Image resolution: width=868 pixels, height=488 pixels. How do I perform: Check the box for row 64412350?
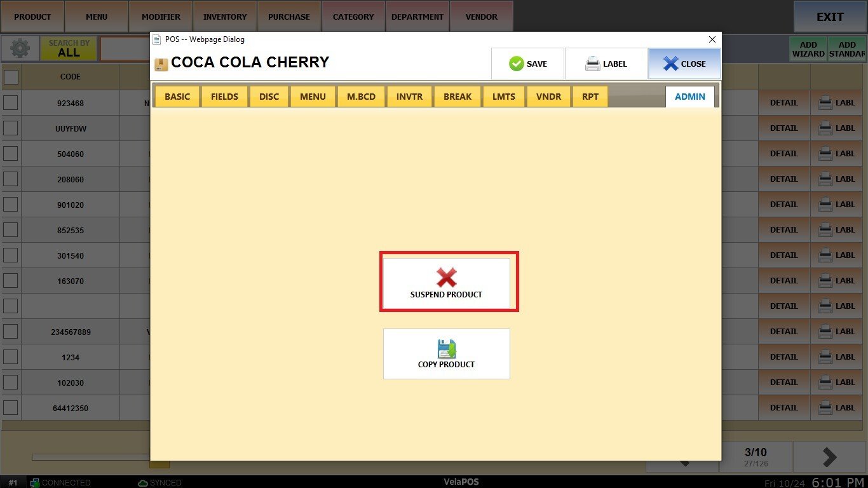(11, 408)
